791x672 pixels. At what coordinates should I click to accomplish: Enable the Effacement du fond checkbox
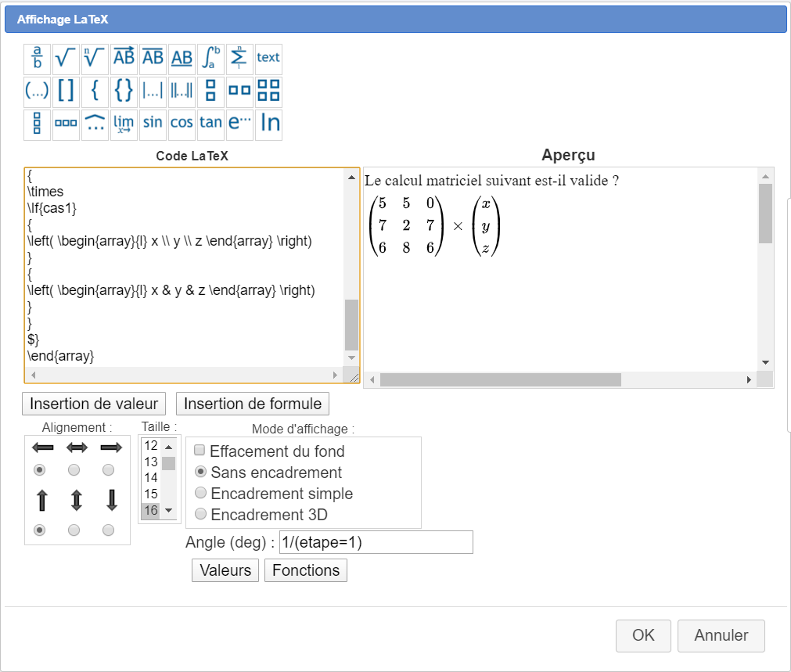tap(200, 451)
